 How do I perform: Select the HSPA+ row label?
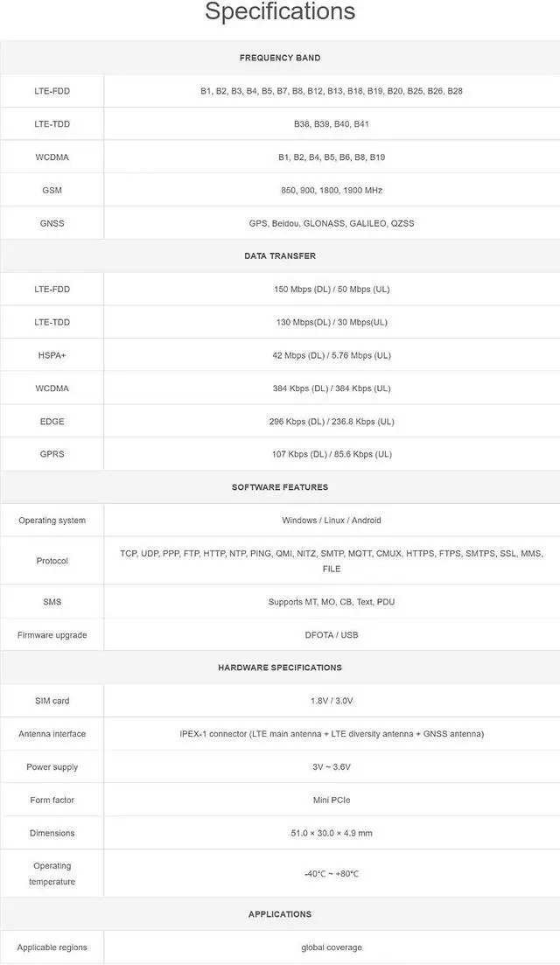pyautogui.click(x=52, y=356)
